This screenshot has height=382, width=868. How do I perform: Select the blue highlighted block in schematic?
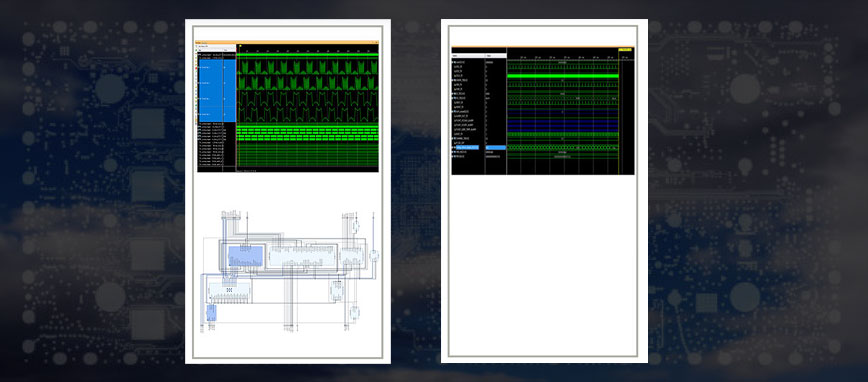tap(246, 256)
